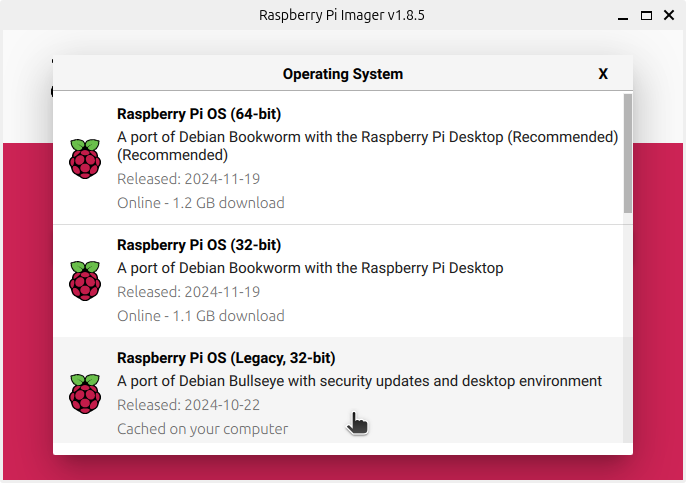Click the scrollbar track below the thumb

(x=628, y=328)
